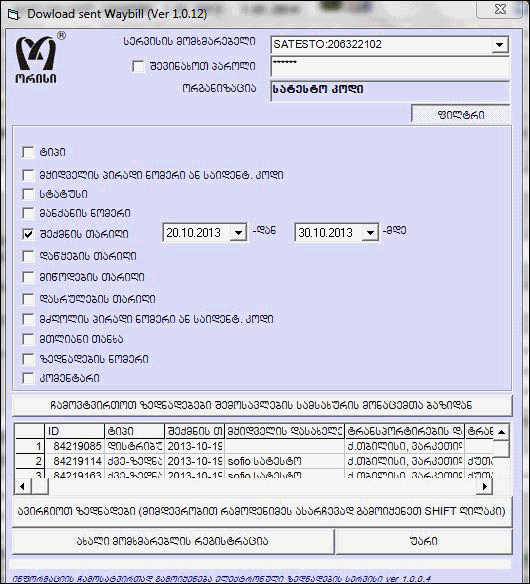Enable the ტიპი filter checkbox
Image resolution: width=530 pixels, height=584 pixels.
28,152
